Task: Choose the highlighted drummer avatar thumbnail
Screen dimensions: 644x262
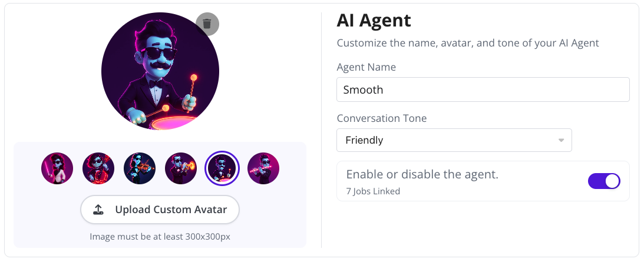Action: pos(222,168)
